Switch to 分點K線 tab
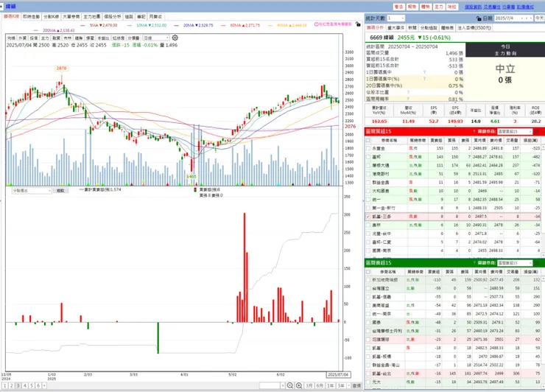Image resolution: width=545 pixels, height=392 pixels. (x=51, y=16)
